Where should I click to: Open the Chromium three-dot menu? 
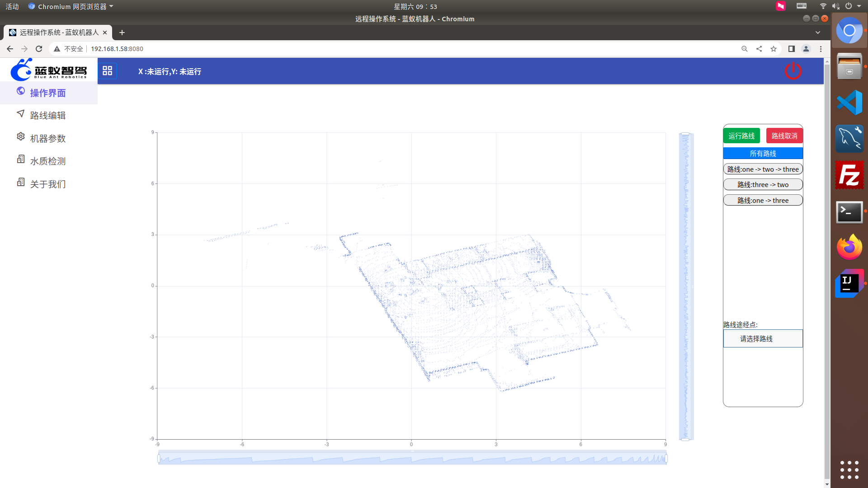[821, 49]
